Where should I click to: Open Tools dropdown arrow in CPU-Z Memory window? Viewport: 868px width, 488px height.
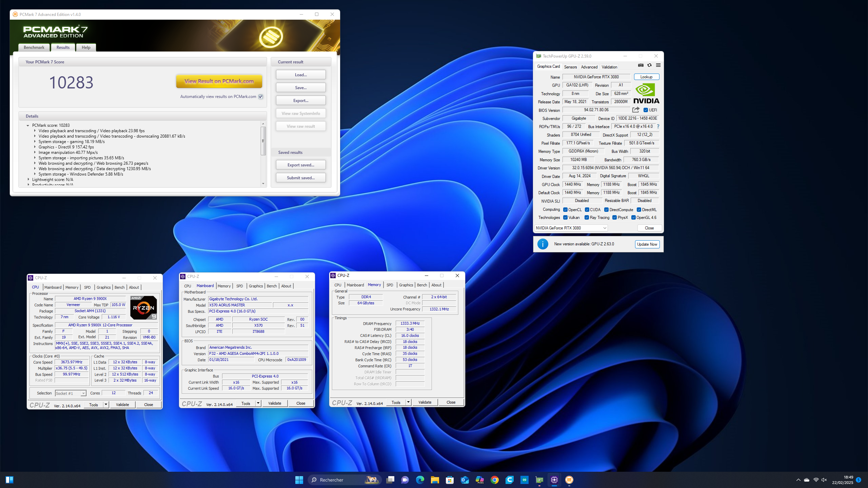[408, 403]
